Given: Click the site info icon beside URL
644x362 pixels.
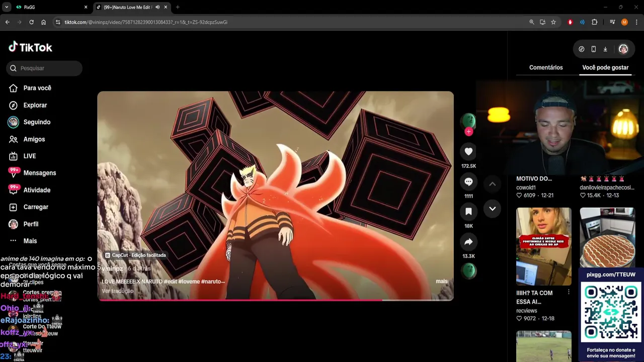Looking at the screenshot, I should point(58,22).
